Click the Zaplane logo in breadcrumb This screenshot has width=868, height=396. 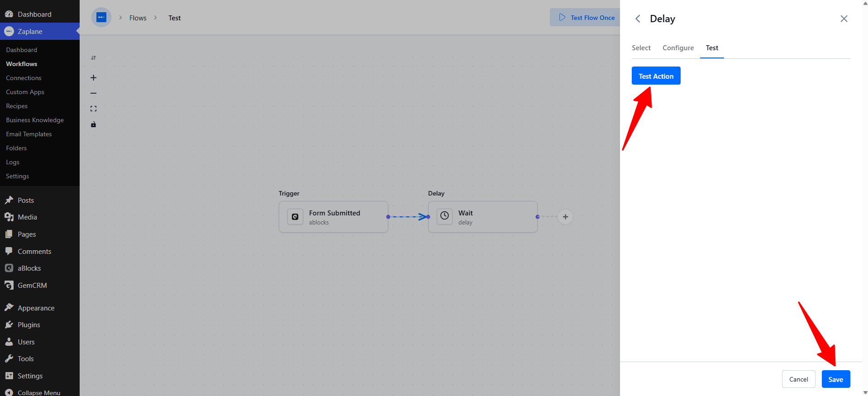101,18
